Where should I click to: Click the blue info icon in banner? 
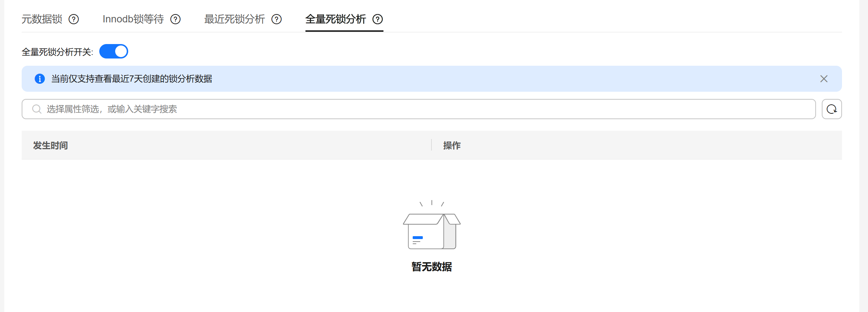click(40, 79)
